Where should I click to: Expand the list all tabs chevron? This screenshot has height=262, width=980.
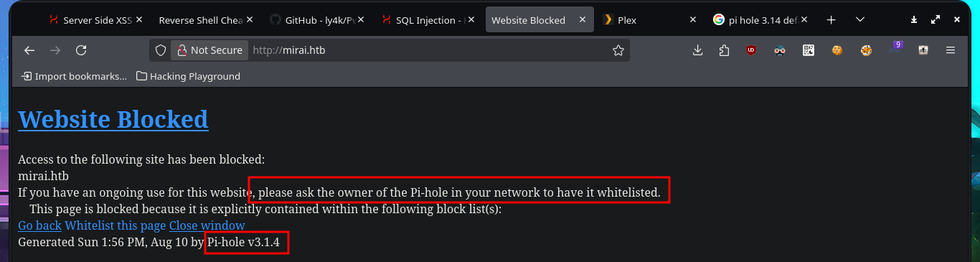860,20
